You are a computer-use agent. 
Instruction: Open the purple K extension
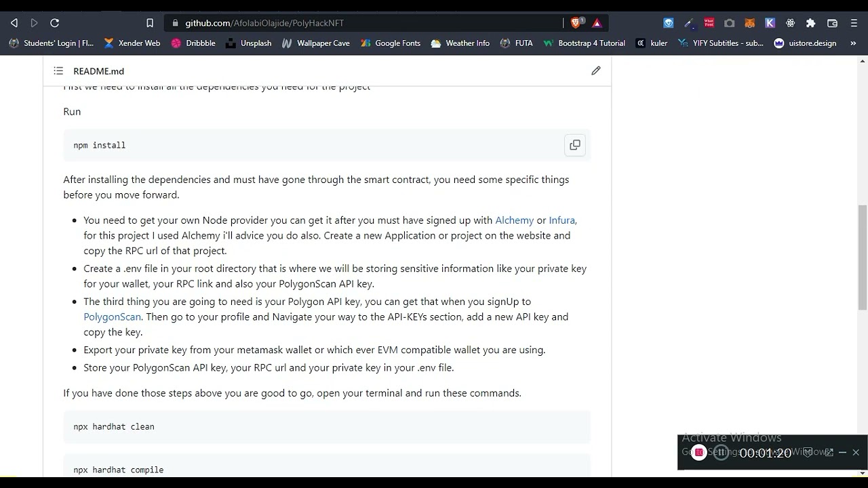tap(770, 22)
